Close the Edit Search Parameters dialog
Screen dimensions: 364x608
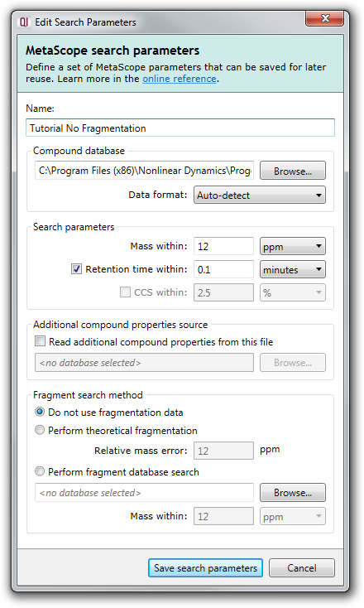(x=324, y=18)
